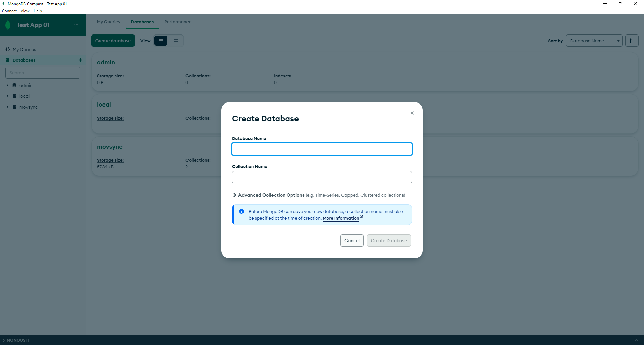
Task: Click the movsync database stack icon
Action: click(14, 107)
